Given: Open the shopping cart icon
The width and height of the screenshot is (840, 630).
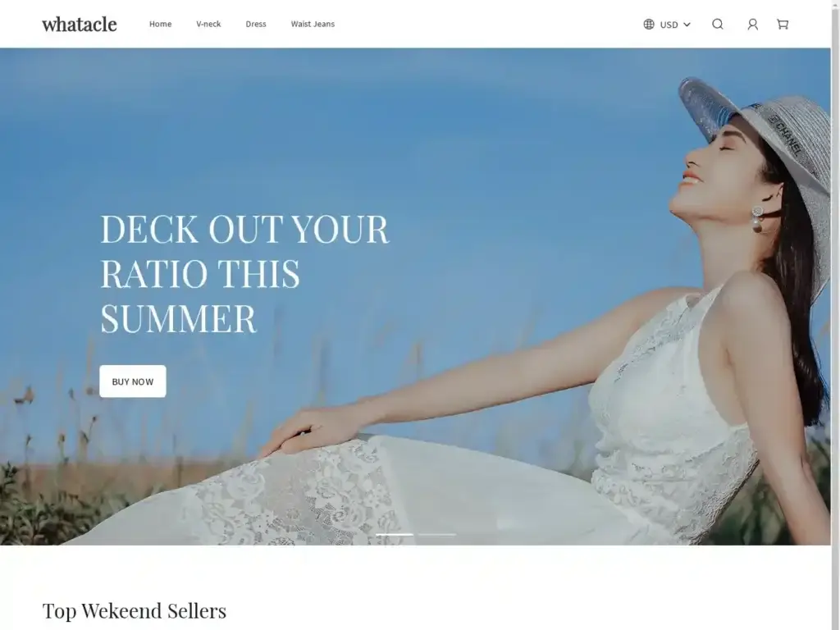Looking at the screenshot, I should (783, 24).
